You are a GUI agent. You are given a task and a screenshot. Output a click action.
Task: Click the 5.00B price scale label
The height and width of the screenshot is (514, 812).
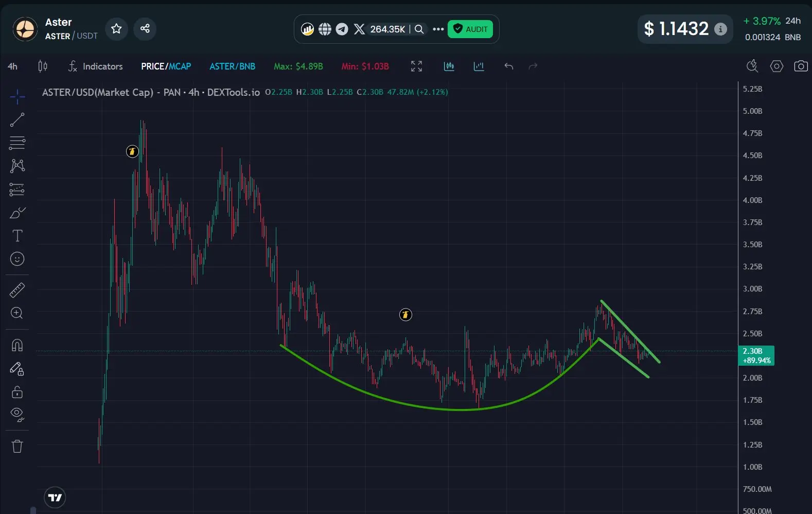click(x=752, y=111)
